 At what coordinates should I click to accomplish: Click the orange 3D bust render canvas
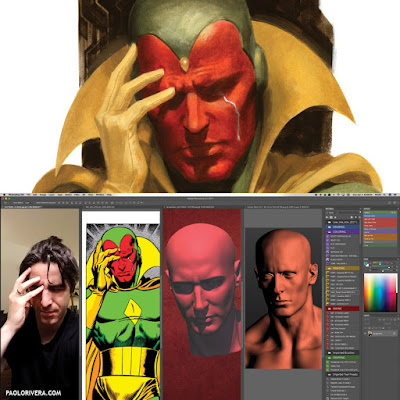tap(283, 298)
